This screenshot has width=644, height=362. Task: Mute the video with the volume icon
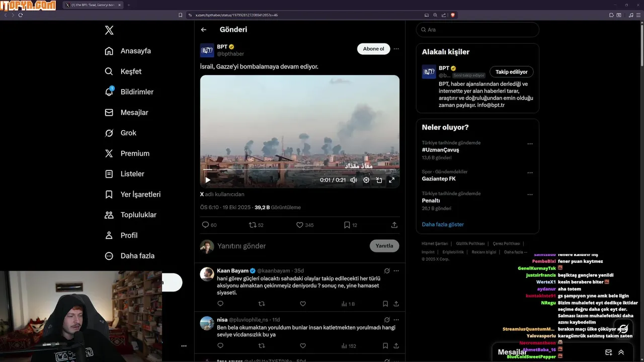click(x=354, y=180)
